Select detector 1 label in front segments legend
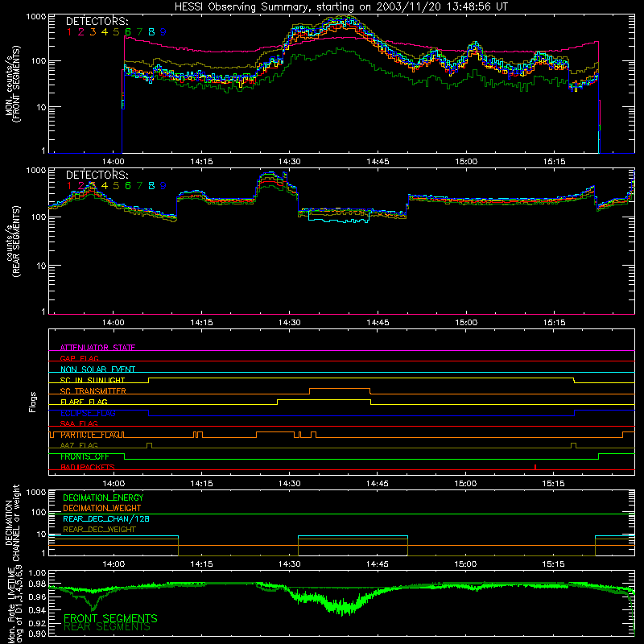The image size is (644, 644). 69,32
